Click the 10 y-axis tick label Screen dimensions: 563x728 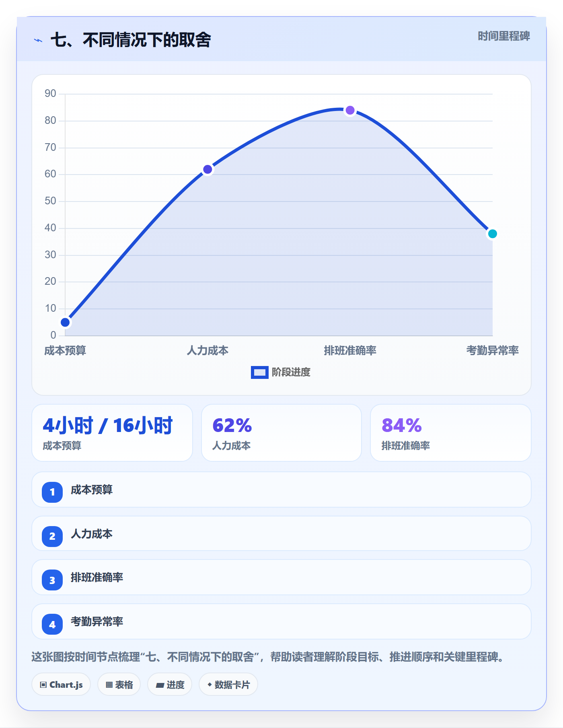click(x=50, y=308)
